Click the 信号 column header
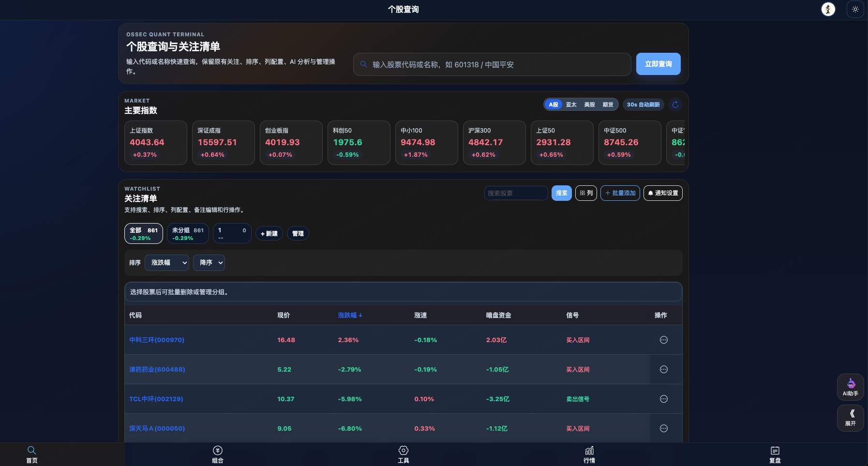The height and width of the screenshot is (466, 868). pos(572,315)
